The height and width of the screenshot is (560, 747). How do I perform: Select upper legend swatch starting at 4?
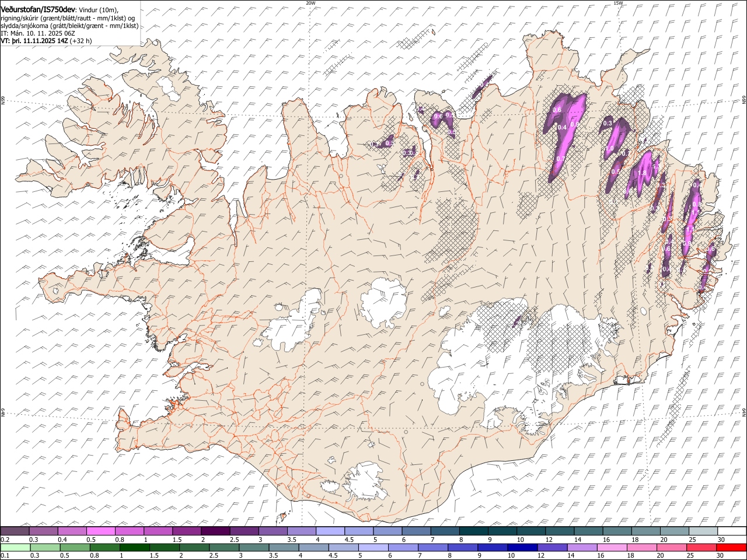(x=330, y=531)
